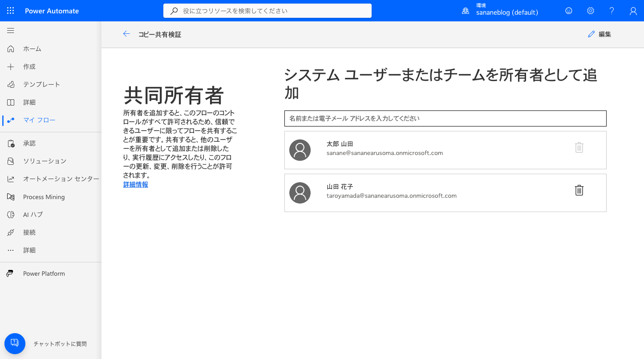Click the connections plug icon
644x359 pixels.
pyautogui.click(x=11, y=232)
